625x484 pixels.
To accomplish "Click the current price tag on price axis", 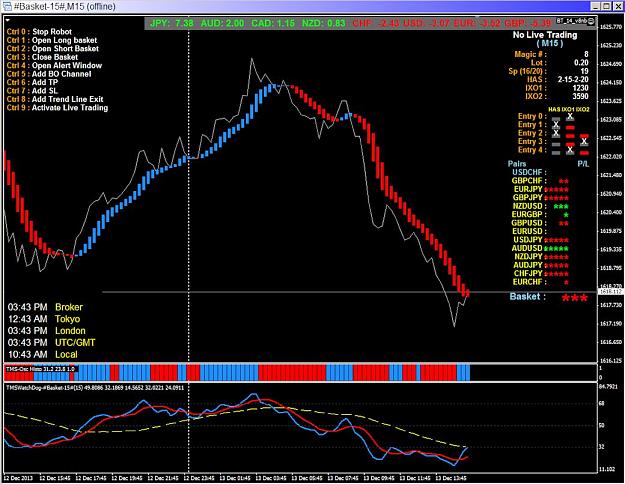I will pyautogui.click(x=610, y=292).
